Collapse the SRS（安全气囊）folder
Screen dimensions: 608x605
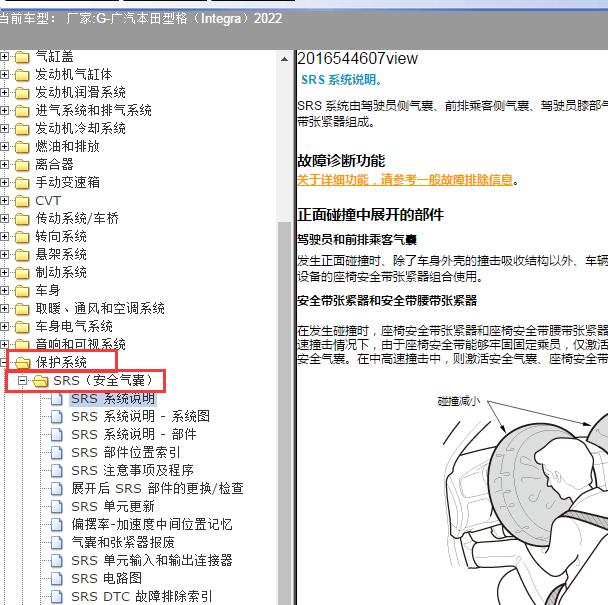[x=22, y=381]
